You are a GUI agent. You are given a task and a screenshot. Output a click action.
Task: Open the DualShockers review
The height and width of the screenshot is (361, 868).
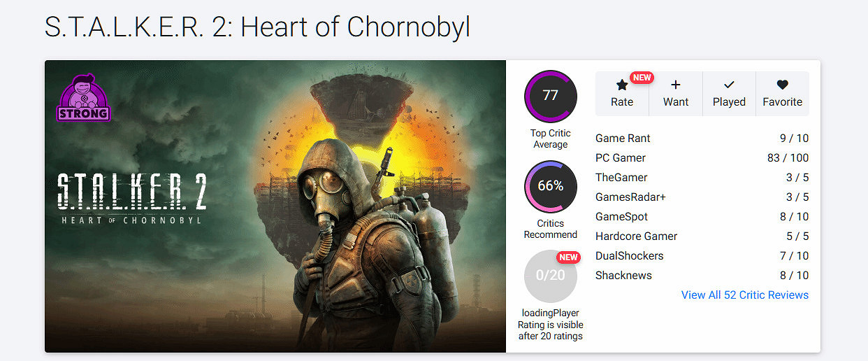coord(629,256)
